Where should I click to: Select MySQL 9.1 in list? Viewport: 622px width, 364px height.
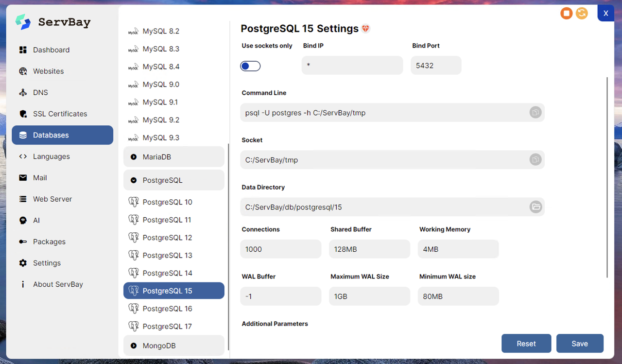(174, 102)
